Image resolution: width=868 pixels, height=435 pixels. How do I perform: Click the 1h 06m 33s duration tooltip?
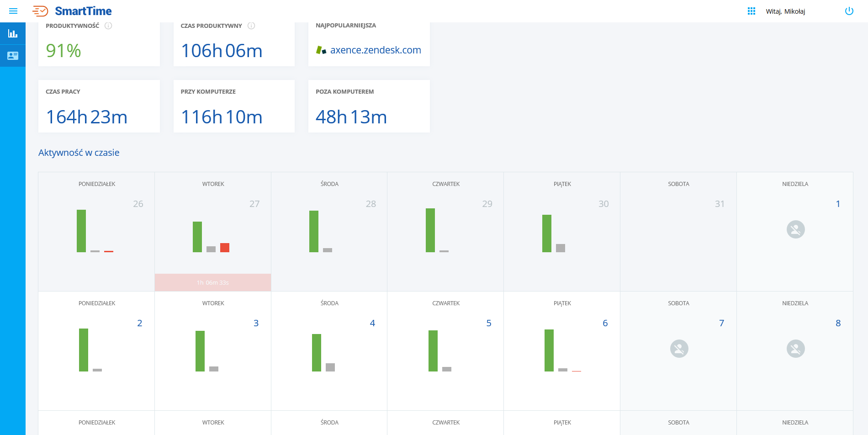tap(212, 282)
